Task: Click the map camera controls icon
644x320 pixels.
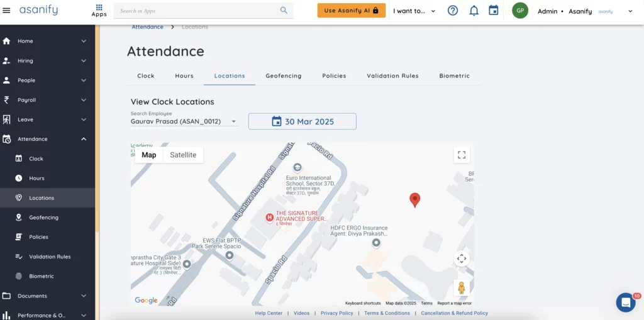Action: point(462,259)
